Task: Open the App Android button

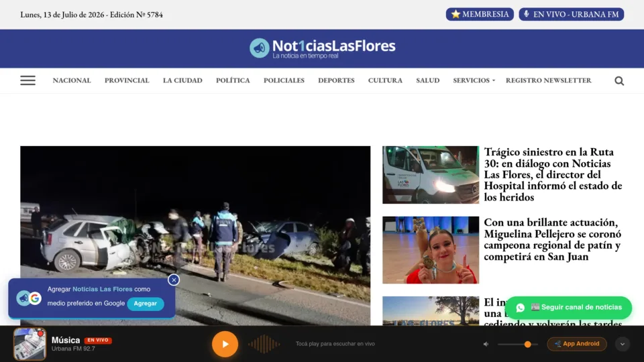Action: coord(577,344)
